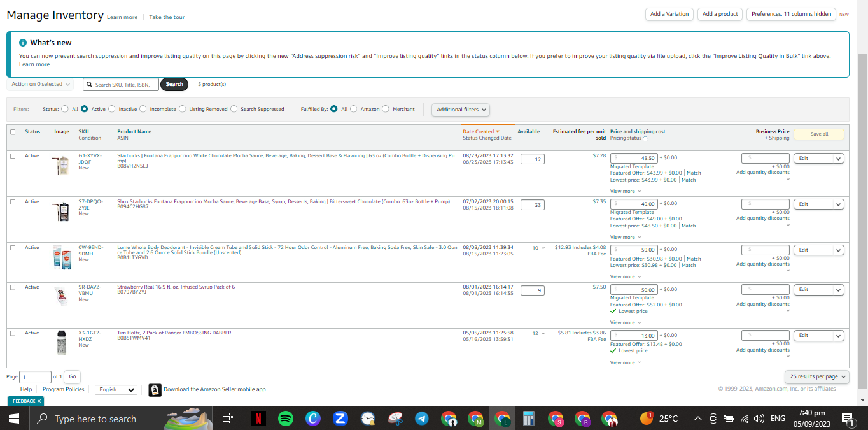The image size is (868, 430).
Task: Select Fulfilled By Amazon radio button
Action: coord(354,109)
